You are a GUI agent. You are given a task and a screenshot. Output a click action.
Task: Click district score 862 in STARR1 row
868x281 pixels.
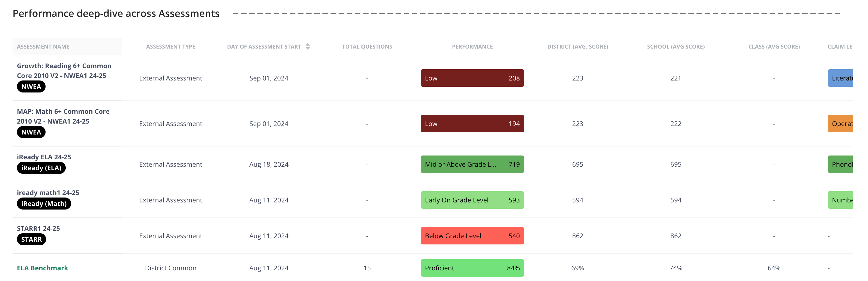[577, 236]
